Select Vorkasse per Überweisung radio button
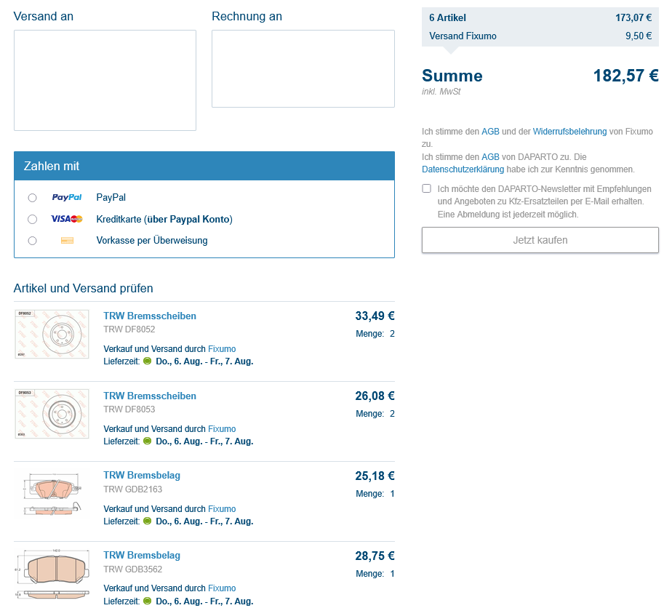672x616 pixels. click(32, 241)
